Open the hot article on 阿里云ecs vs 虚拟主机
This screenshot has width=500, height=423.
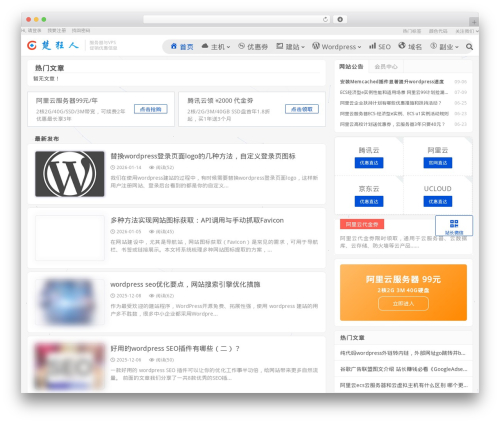(404, 385)
